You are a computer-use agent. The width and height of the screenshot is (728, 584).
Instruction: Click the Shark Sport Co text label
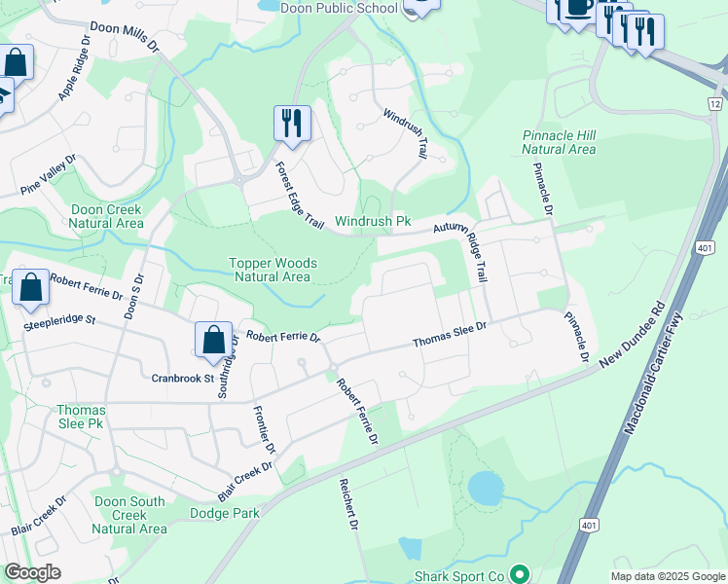pyautogui.click(x=459, y=576)
